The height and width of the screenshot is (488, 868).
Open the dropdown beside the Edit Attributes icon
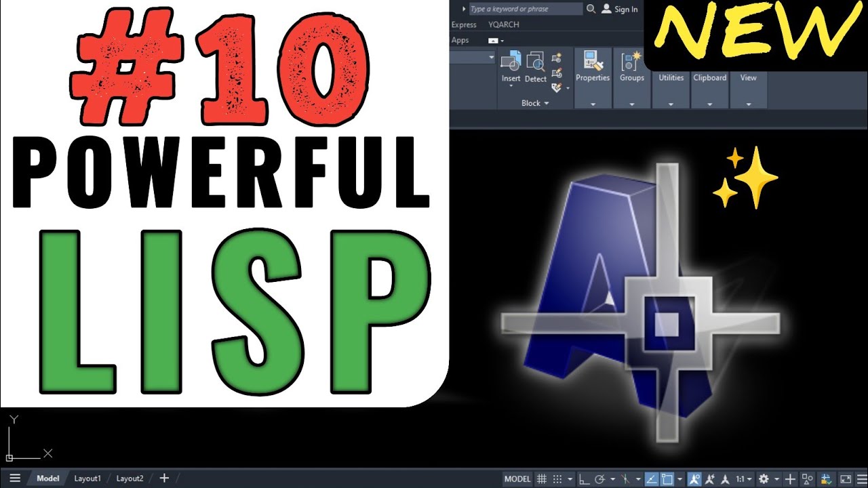(568, 88)
